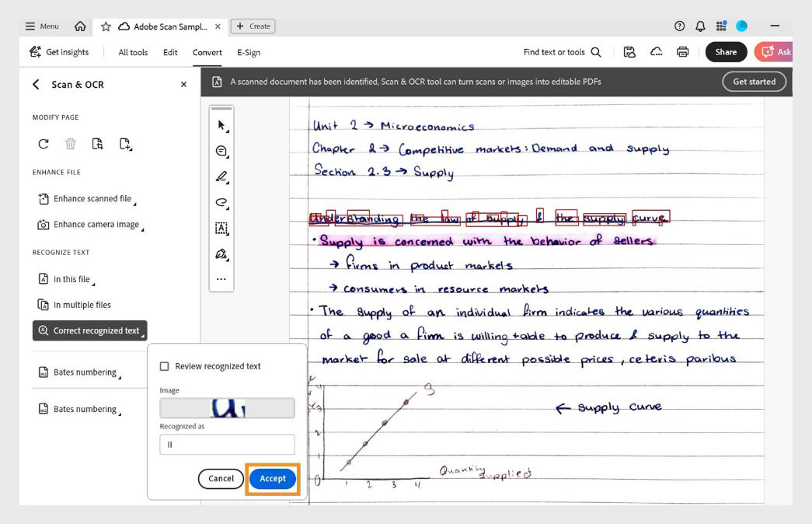This screenshot has width=812, height=524.
Task: Open the Add Comment tool
Action: pos(221,150)
